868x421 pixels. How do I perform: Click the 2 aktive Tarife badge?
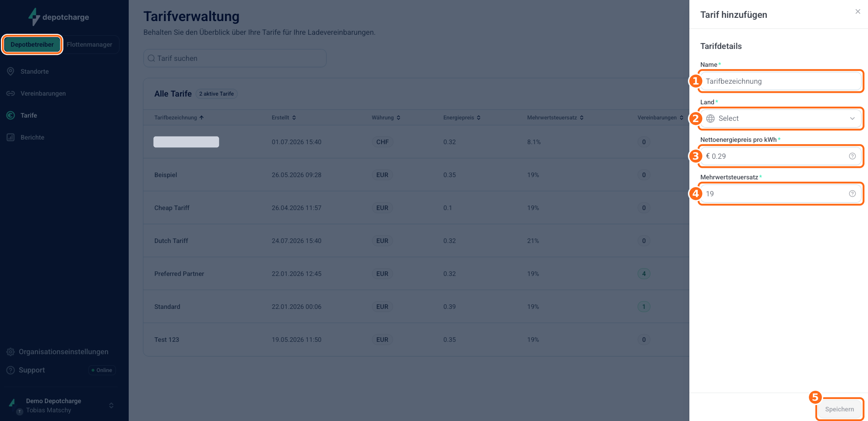coord(217,94)
